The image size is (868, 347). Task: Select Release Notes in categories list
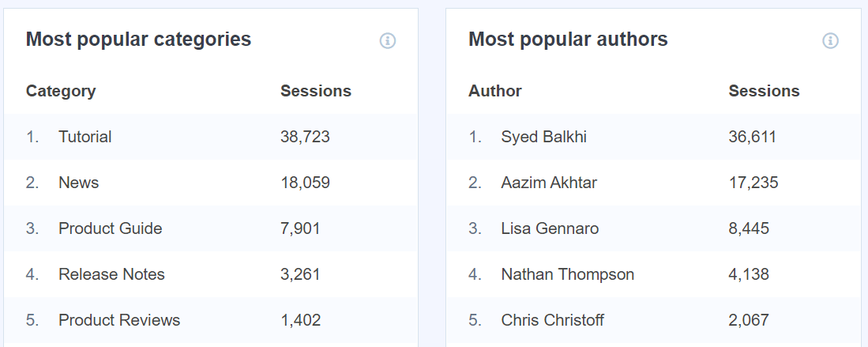111,274
